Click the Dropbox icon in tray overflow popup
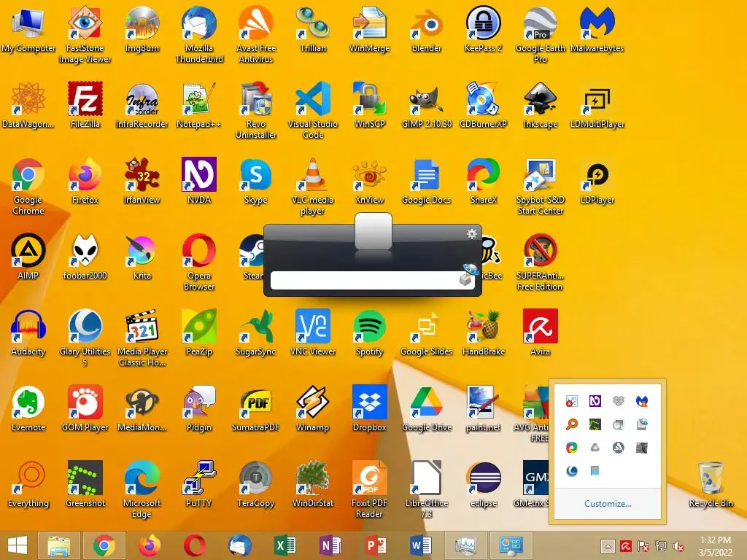Screen dimensions: 747x560 point(619,401)
